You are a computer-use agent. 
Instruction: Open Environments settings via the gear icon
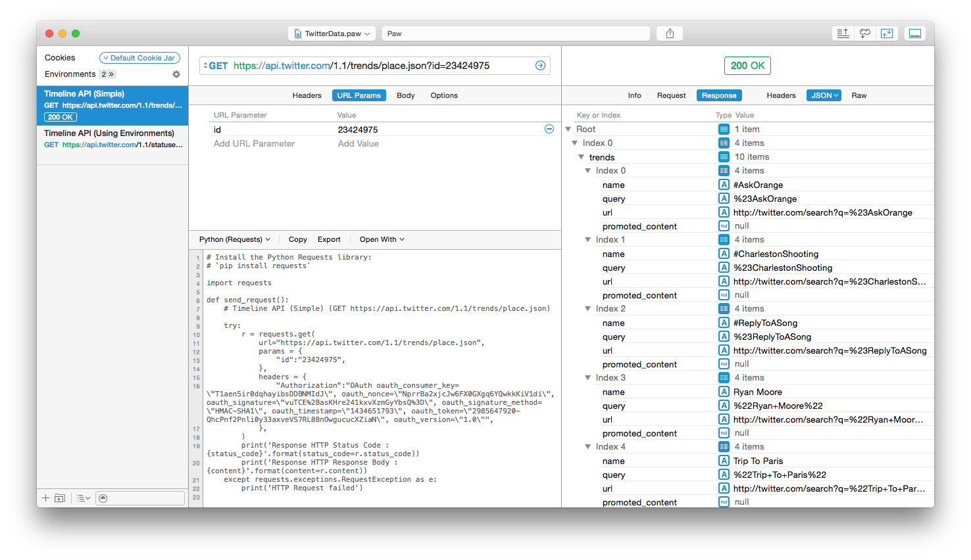(176, 74)
